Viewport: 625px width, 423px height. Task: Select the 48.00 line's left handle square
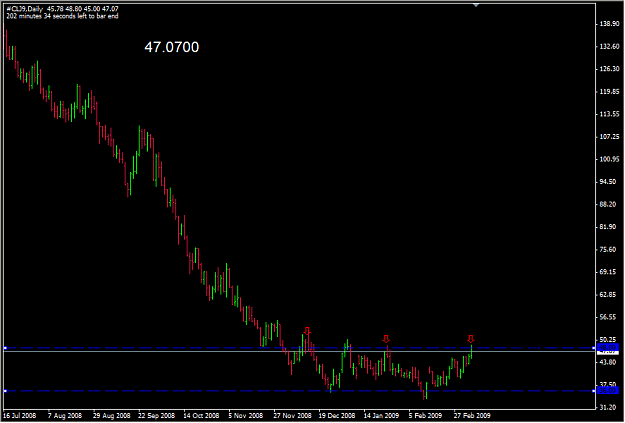point(5,348)
